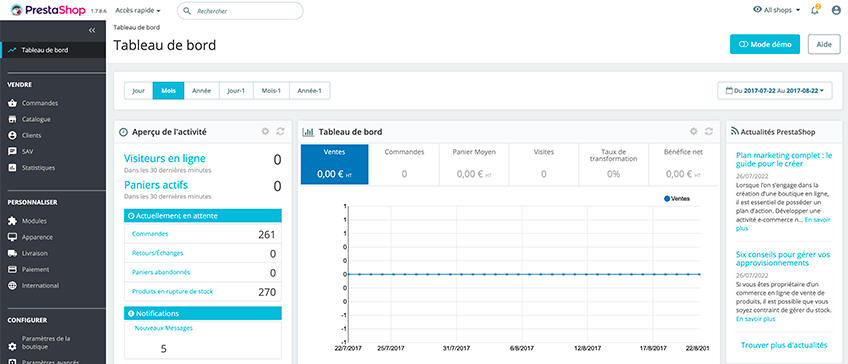The height and width of the screenshot is (364, 848).
Task: Select the Mois period tab
Action: click(x=169, y=91)
